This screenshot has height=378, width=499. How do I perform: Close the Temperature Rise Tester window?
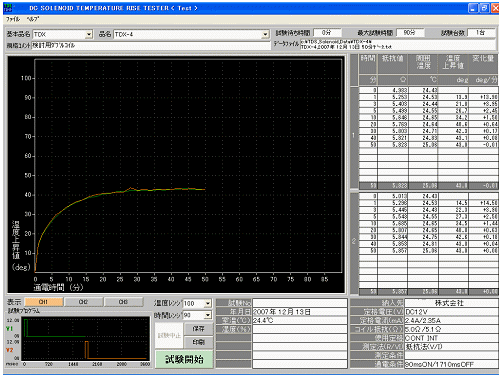coord(495,8)
